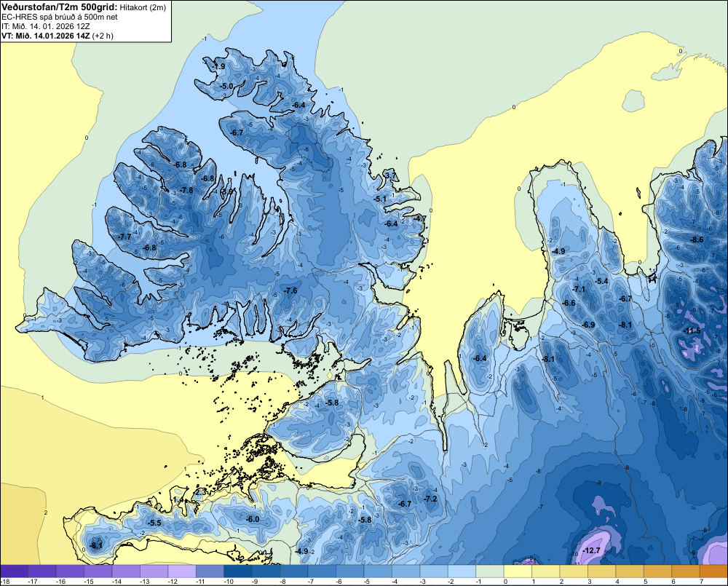Click the -7.2 temperature label
The image size is (728, 586).
point(431,499)
